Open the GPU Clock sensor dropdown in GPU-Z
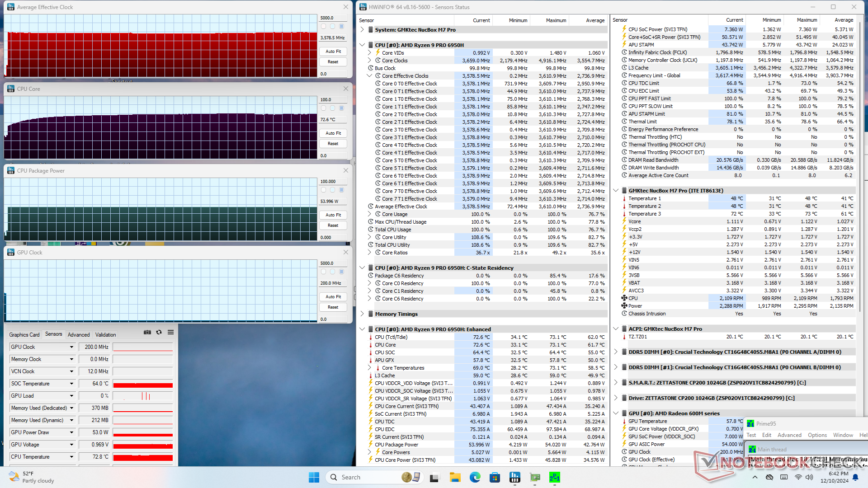The height and width of the screenshot is (488, 868). tap(71, 347)
